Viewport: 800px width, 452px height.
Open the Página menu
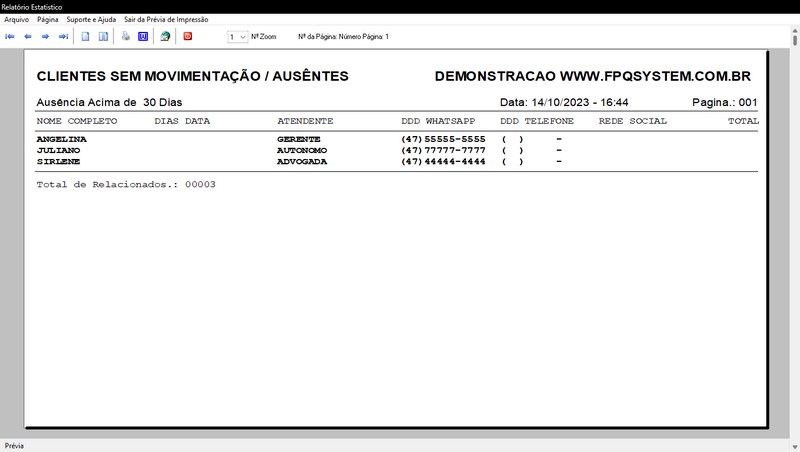click(x=47, y=19)
